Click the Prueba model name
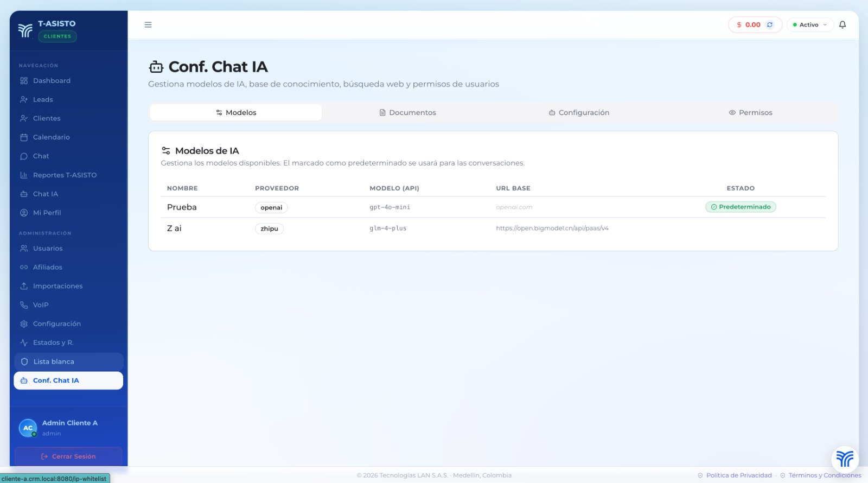Viewport: 868px width, 483px height. 182,207
